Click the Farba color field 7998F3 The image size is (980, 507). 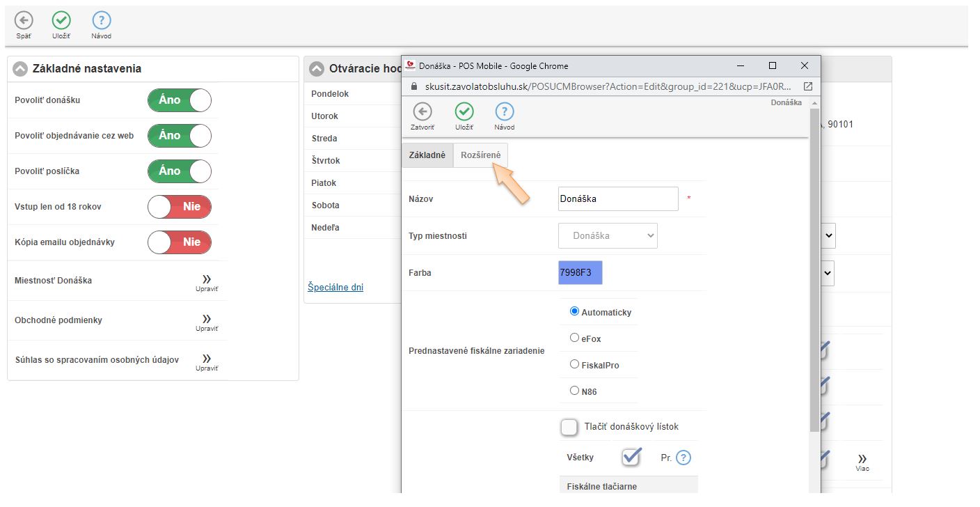[x=580, y=273]
